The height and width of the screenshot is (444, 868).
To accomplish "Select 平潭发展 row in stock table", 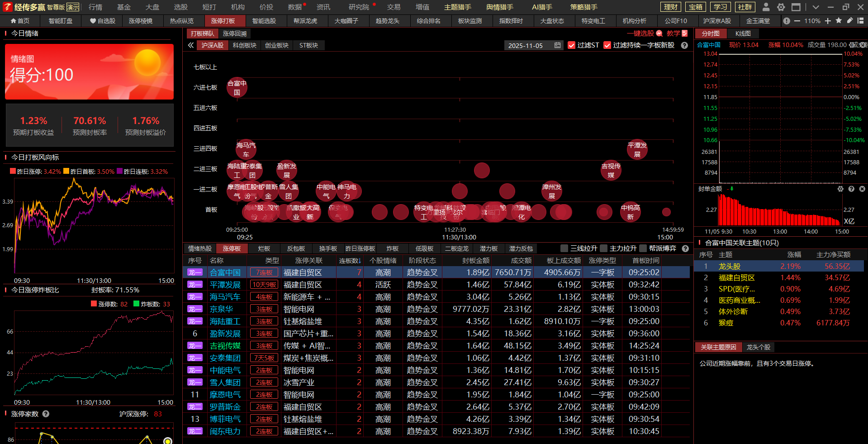I will point(225,285).
